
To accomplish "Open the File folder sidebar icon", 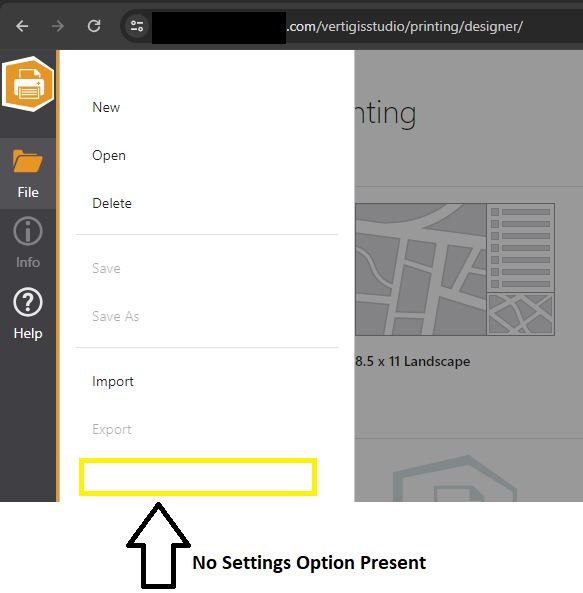I will point(28,174).
